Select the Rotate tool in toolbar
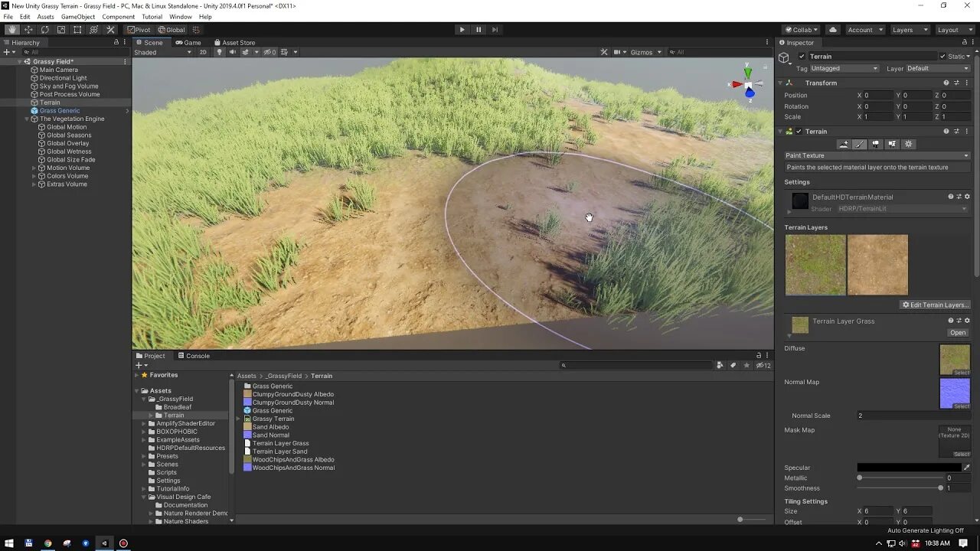The height and width of the screenshot is (551, 980). pyautogui.click(x=44, y=30)
